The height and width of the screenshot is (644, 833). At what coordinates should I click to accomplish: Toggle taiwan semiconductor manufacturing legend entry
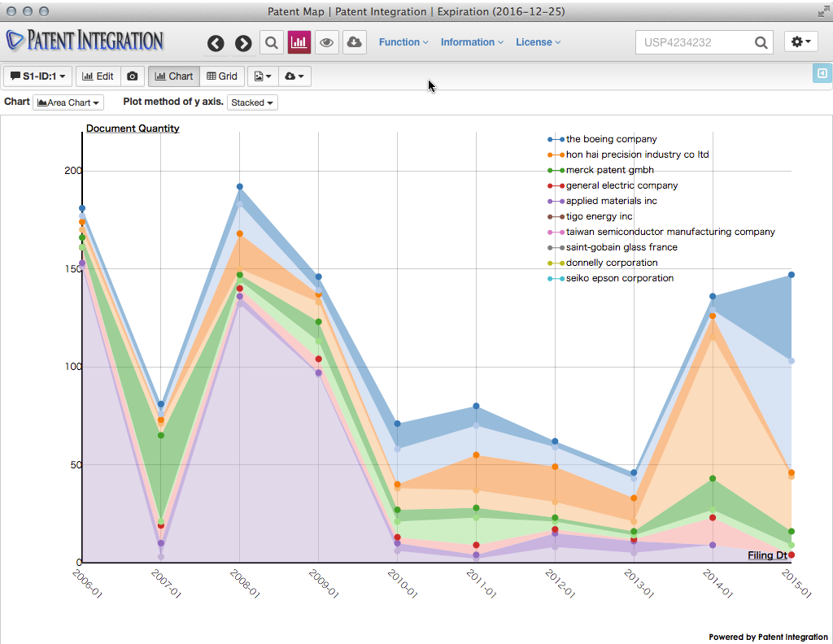pos(661,232)
